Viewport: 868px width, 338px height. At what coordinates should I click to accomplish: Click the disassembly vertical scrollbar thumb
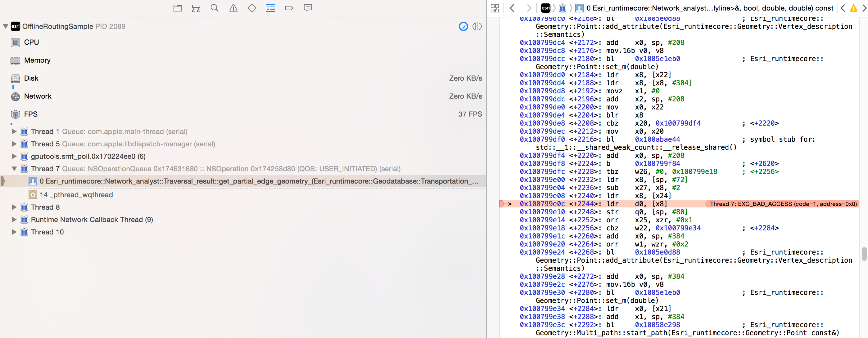tap(864, 254)
